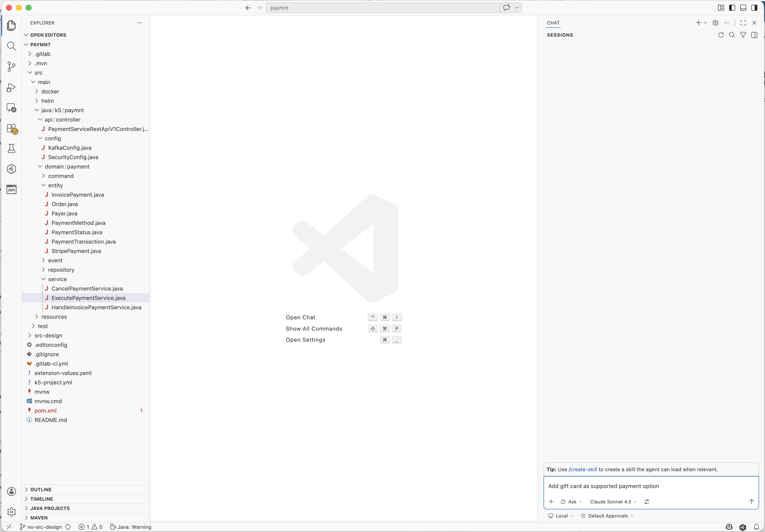Open KafkaConfig.java file
Screen dimensions: 765x532
click(86, 148)
